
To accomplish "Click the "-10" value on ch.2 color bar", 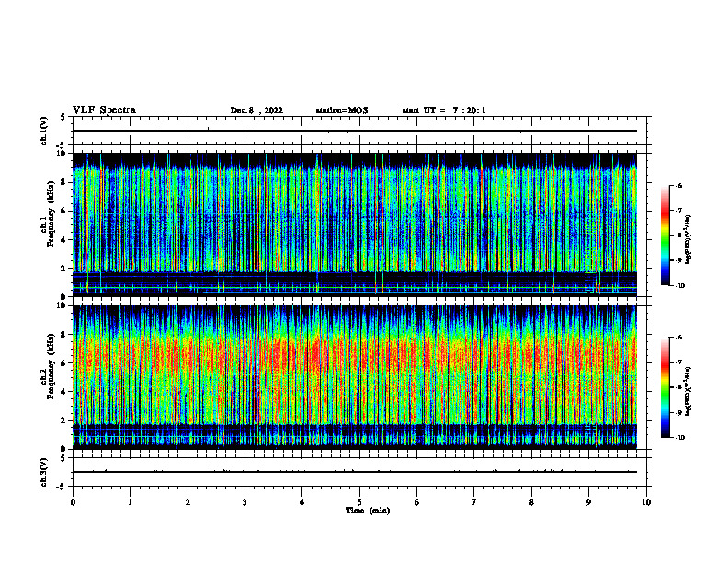I will (679, 437).
